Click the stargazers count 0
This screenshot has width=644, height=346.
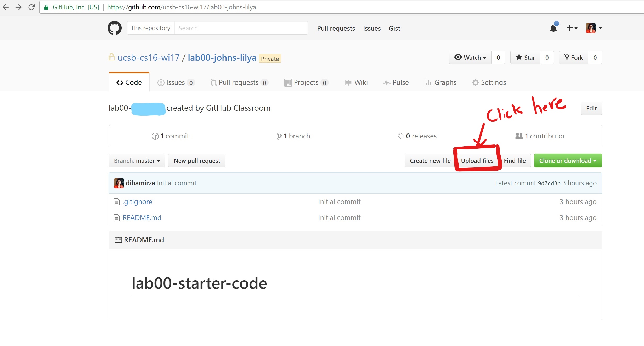pos(547,57)
